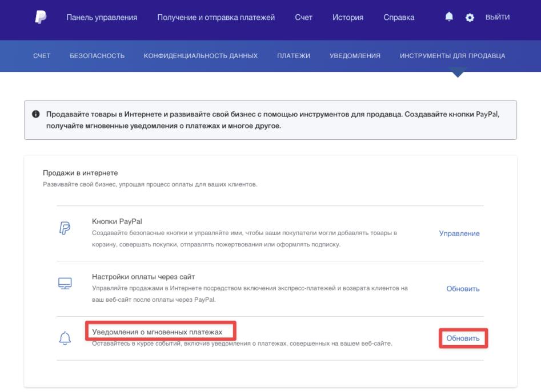Click the banner text about seller tools
The width and height of the screenshot is (541, 392).
point(272,120)
